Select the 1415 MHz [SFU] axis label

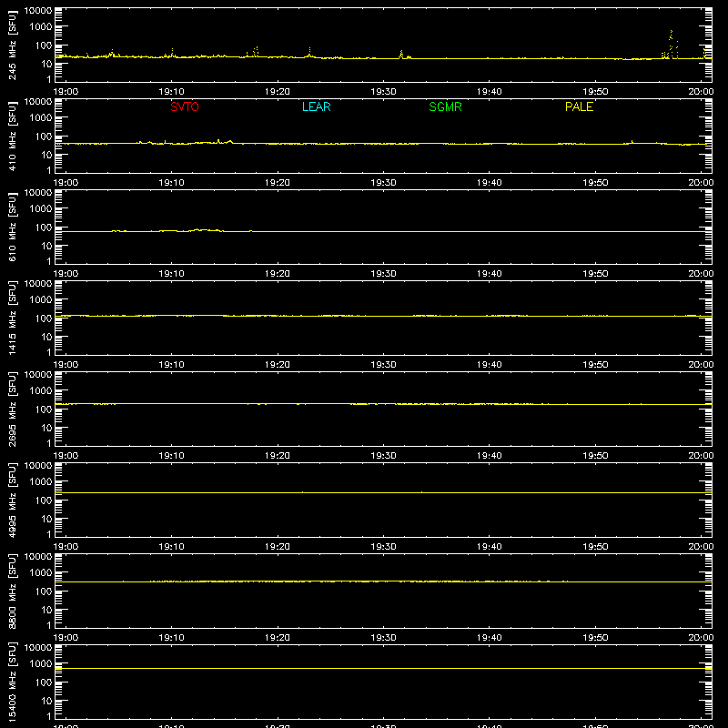coord(13,318)
